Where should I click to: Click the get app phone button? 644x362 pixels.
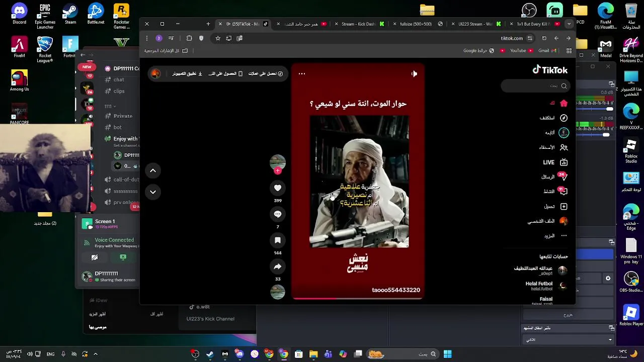225,73
